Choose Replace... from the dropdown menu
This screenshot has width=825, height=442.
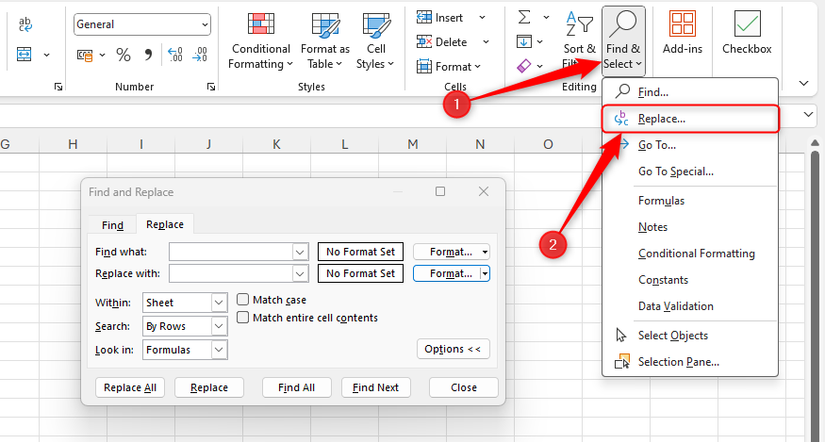[690, 119]
